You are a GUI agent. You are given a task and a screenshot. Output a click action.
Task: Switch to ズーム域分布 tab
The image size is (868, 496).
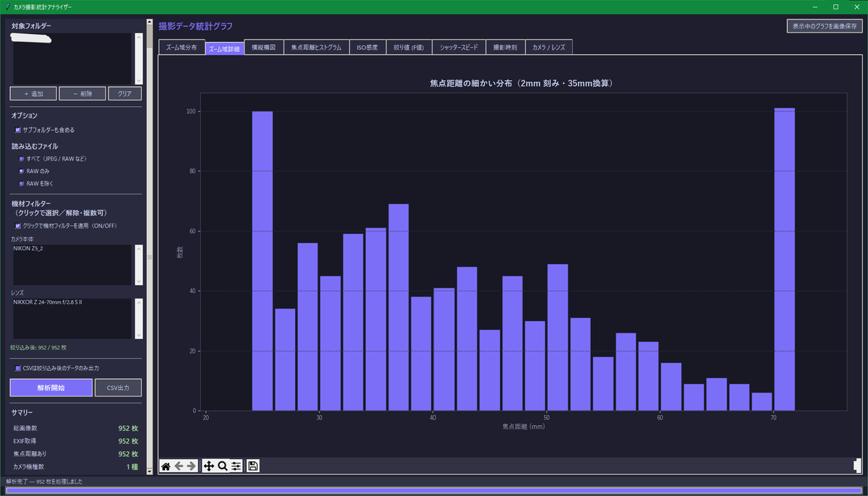pyautogui.click(x=182, y=47)
